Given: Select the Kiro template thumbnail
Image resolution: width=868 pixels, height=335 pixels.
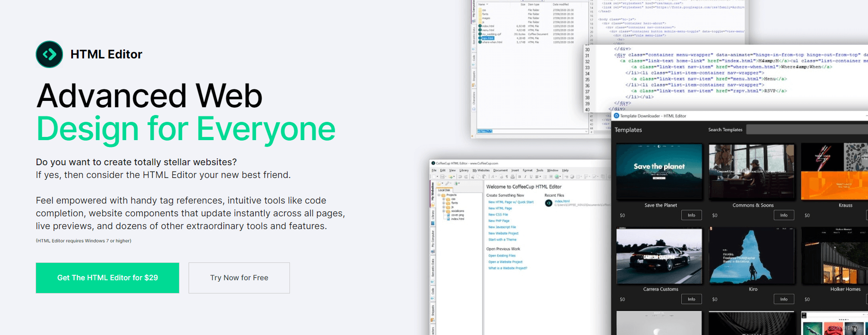Looking at the screenshot, I should 751,256.
